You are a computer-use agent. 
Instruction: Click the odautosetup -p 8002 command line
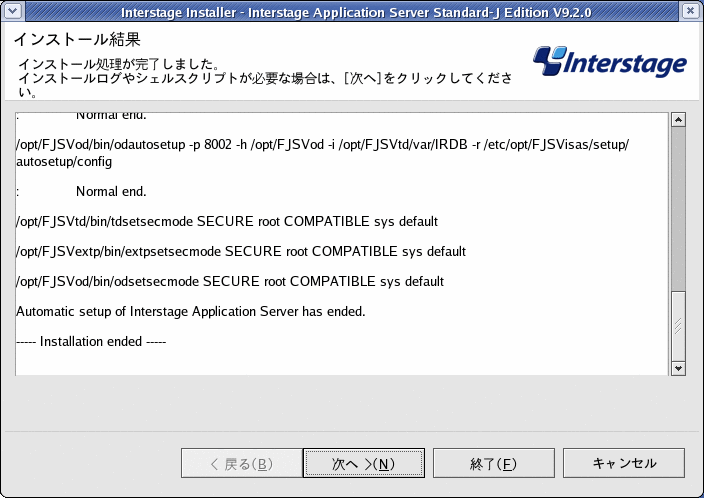coord(323,153)
